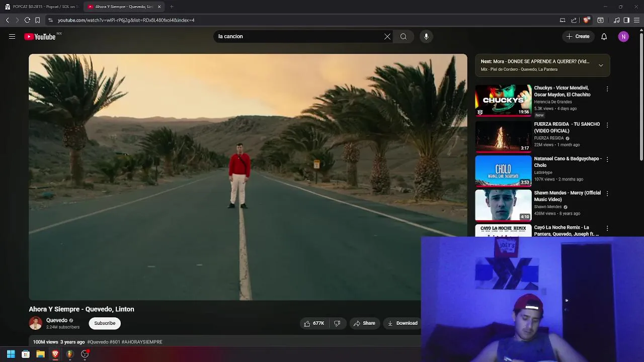Open Quevedo channel avatar
Viewport: 644px width, 362px height.
point(36,323)
